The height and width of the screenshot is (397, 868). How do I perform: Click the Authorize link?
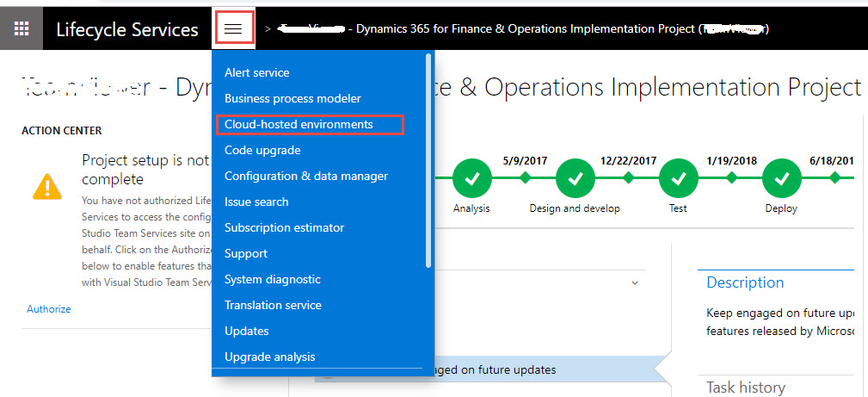[x=49, y=309]
